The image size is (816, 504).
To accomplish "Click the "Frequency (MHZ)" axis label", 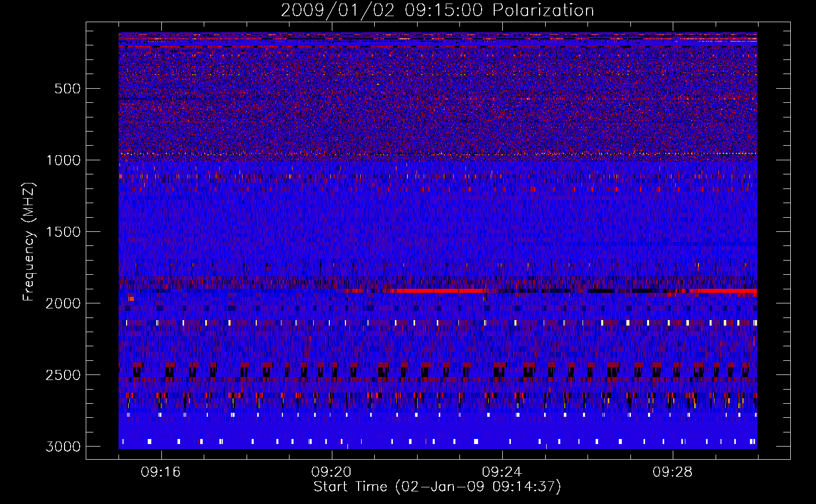I will click(29, 242).
